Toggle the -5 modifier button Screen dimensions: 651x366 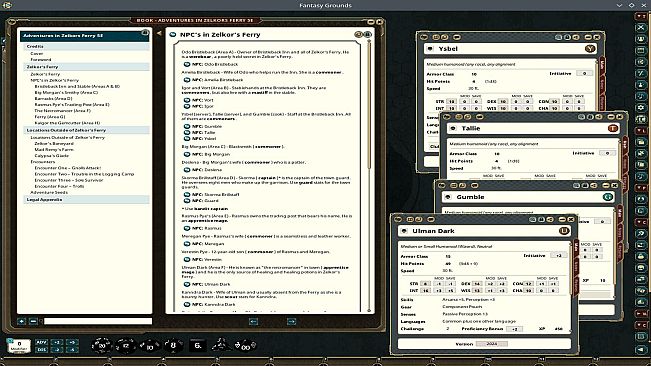pyautogui.click(x=72, y=349)
